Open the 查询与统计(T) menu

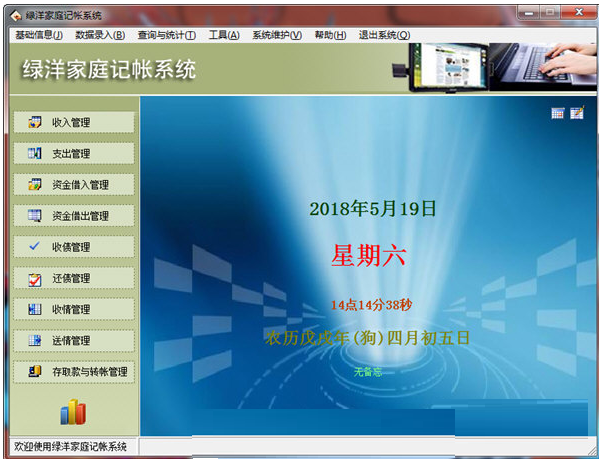167,35
